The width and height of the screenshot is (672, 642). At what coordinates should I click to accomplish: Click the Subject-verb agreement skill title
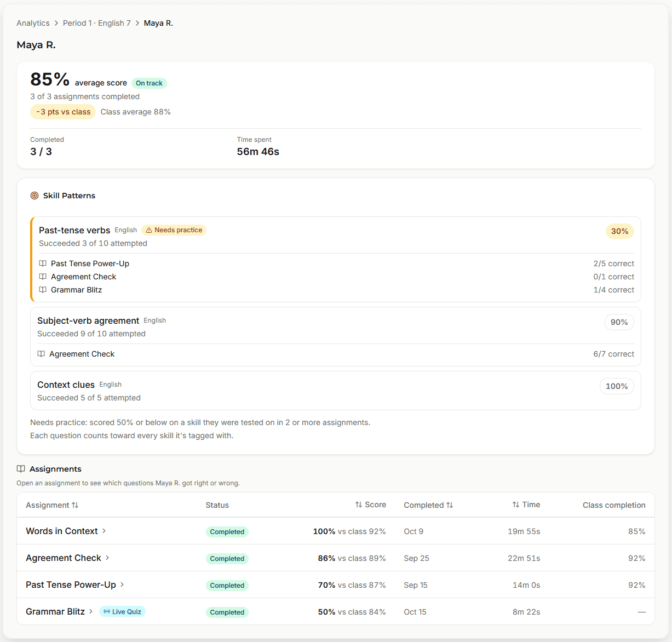point(88,320)
